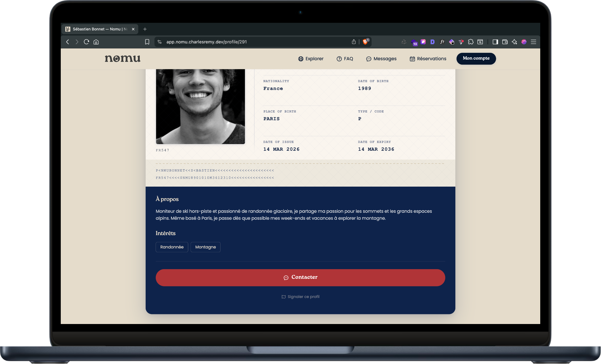Open the fonts identifier extension icon

coord(442,42)
